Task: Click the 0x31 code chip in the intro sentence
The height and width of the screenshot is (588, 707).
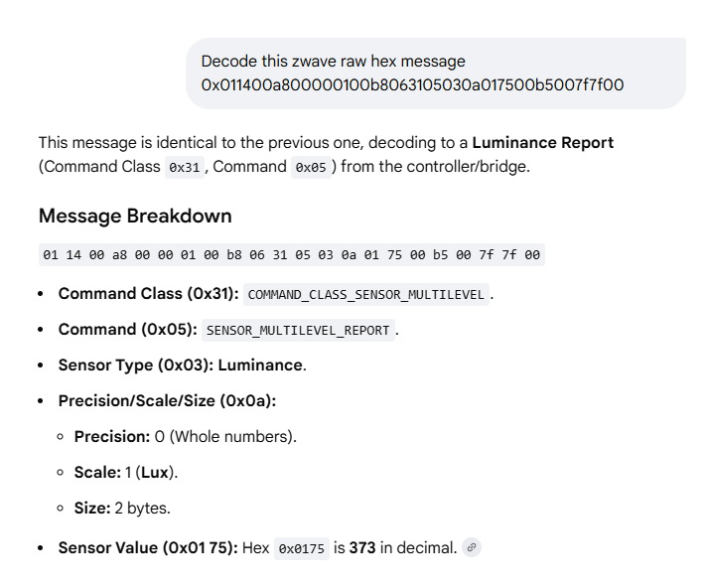Action: coord(184,167)
